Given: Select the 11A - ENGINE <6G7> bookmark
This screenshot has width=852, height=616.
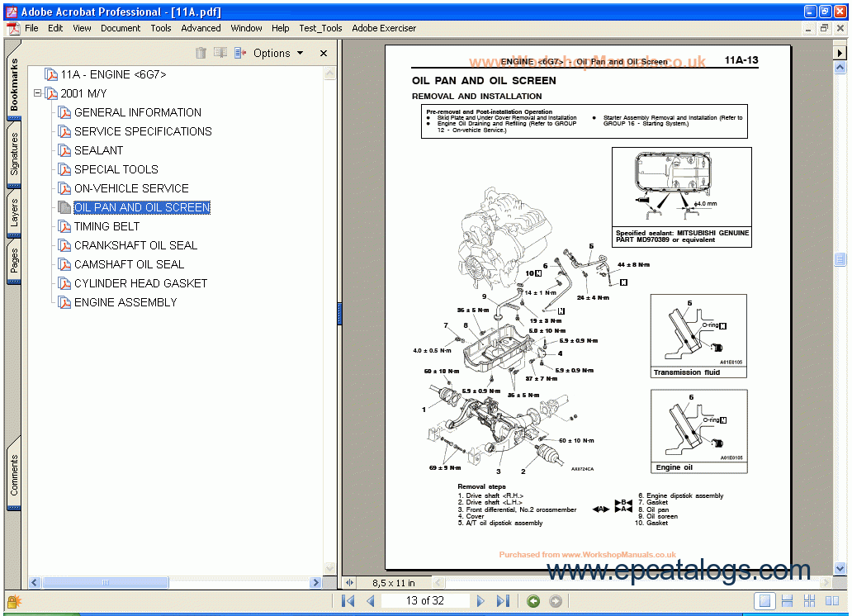Looking at the screenshot, I should [114, 74].
